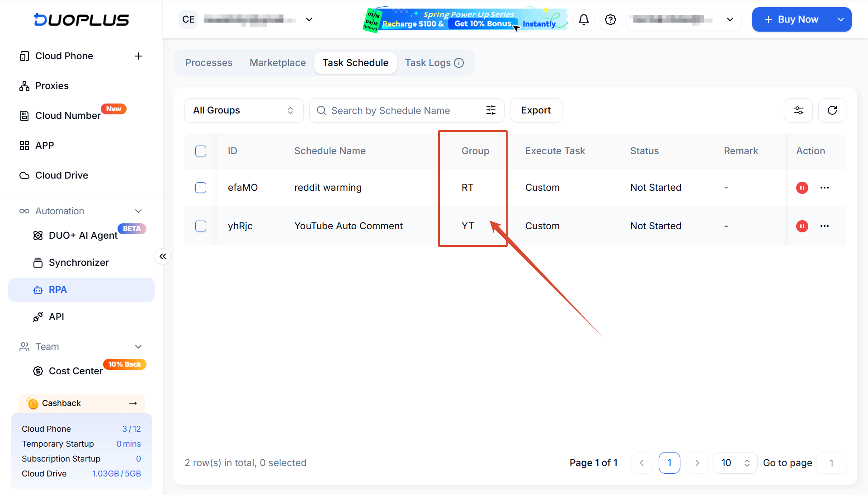Open the All Groups dropdown
Image resolution: width=868 pixels, height=495 pixels.
click(x=244, y=110)
